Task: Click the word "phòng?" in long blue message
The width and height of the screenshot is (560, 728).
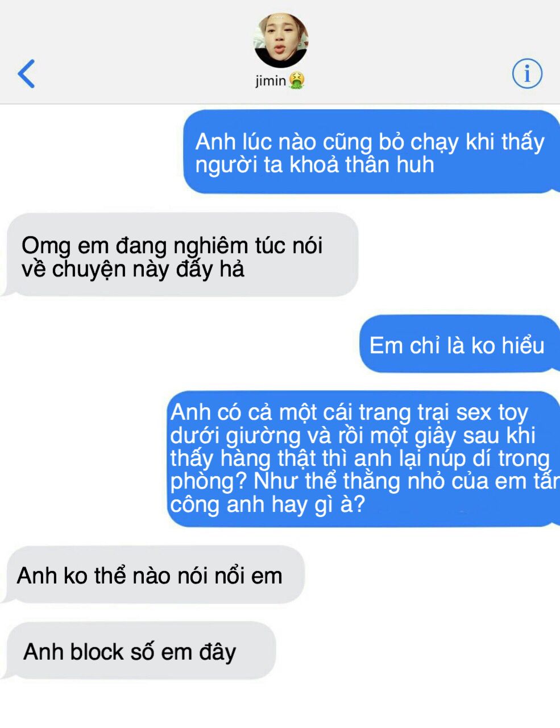Action: (x=209, y=482)
